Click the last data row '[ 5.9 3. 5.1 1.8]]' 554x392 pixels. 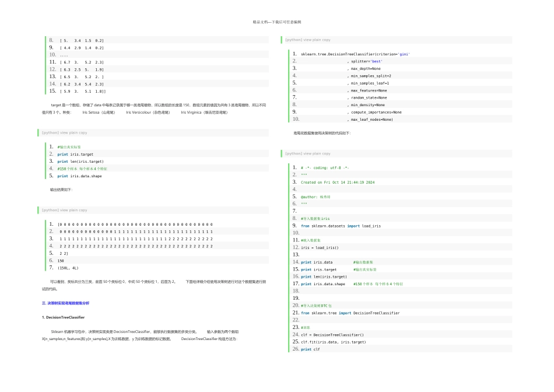coord(83,91)
